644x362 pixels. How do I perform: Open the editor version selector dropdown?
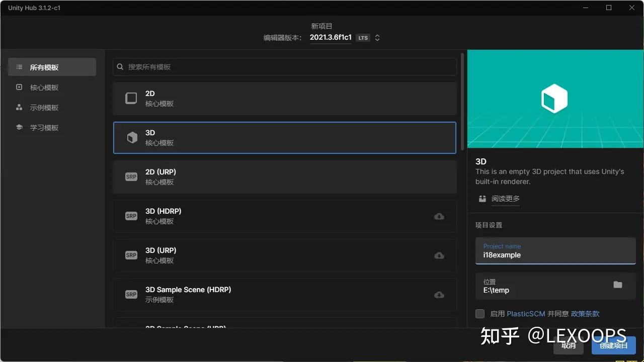click(x=377, y=37)
